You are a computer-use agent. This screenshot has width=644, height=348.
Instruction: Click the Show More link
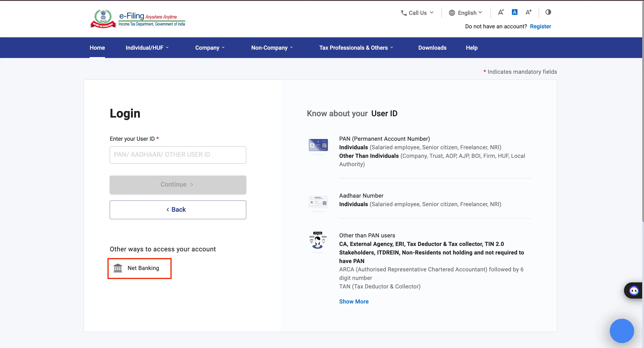click(x=354, y=301)
